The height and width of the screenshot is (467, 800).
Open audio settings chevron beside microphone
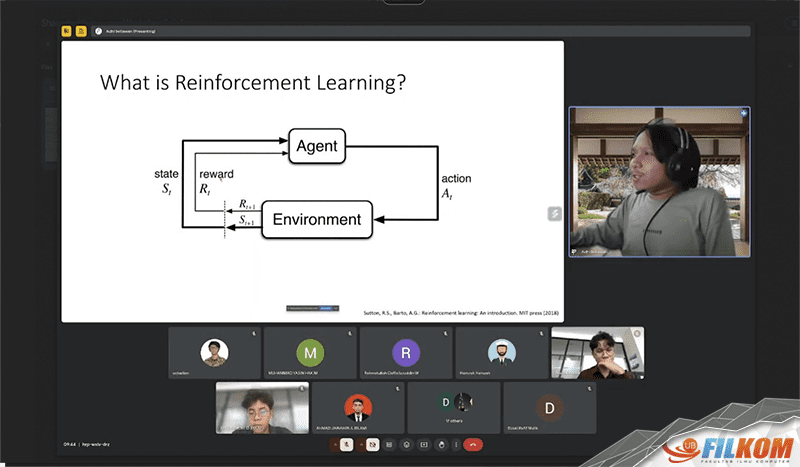click(335, 443)
